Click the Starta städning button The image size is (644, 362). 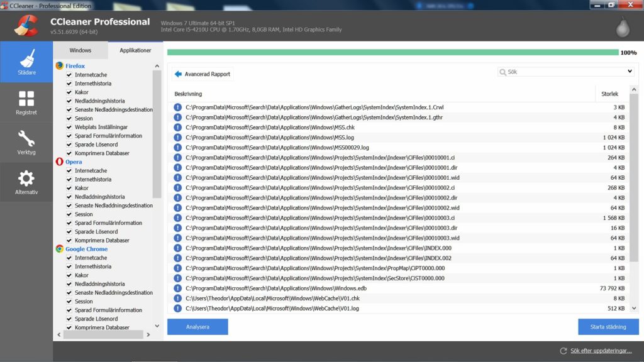608,327
